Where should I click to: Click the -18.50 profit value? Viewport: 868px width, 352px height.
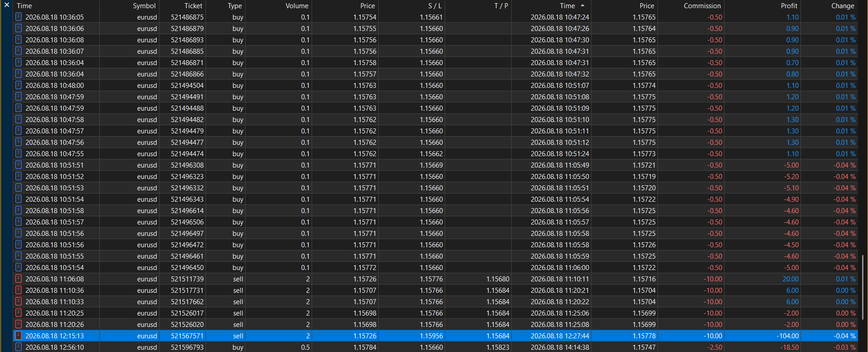[790, 347]
